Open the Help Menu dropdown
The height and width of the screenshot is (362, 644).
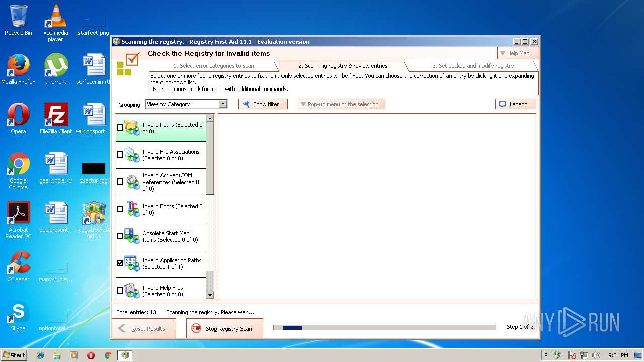coord(518,53)
